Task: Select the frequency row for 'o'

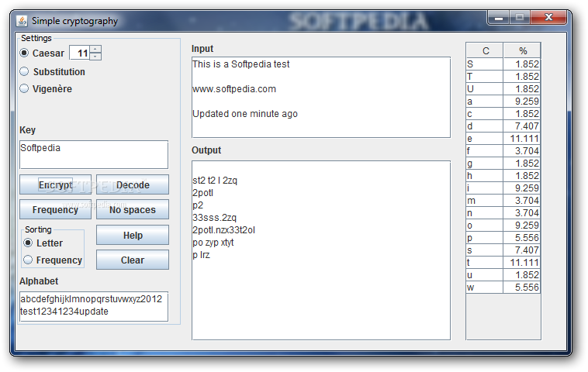Action: (503, 225)
